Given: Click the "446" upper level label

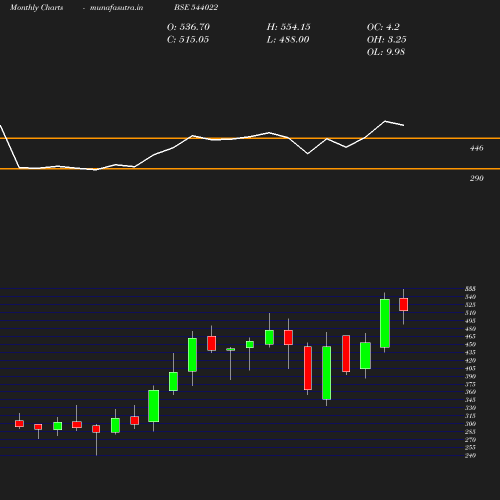Looking at the screenshot, I should coord(477,148).
